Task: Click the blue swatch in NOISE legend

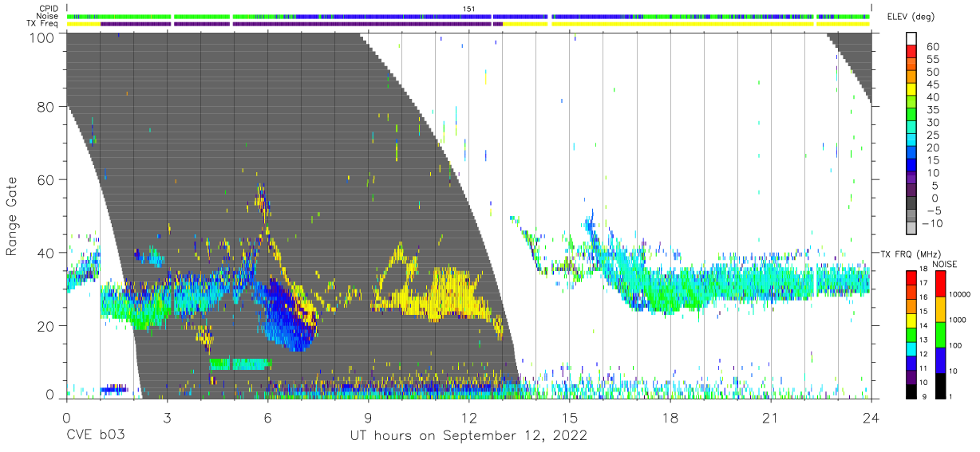Action: click(940, 360)
